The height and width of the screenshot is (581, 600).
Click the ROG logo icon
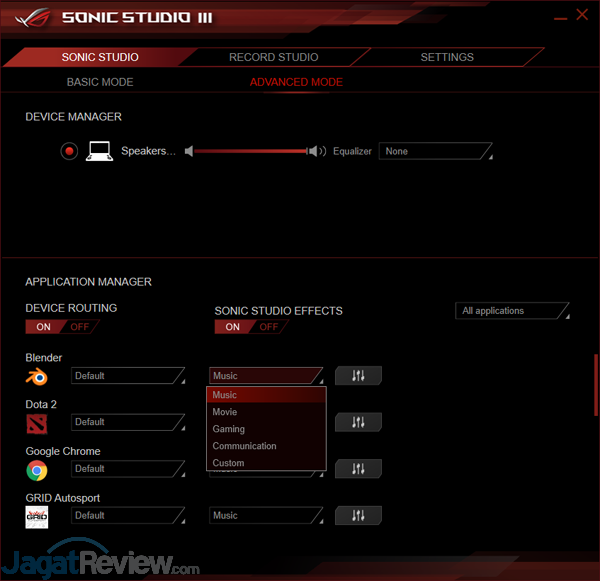click(33, 18)
